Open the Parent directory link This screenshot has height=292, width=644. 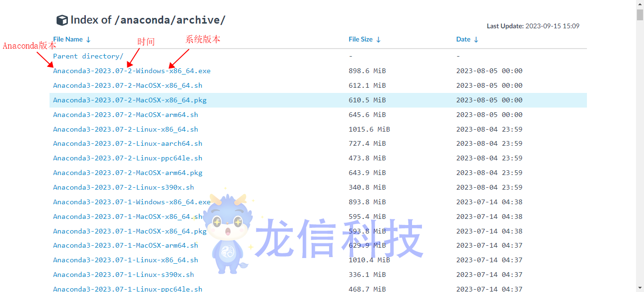(88, 56)
